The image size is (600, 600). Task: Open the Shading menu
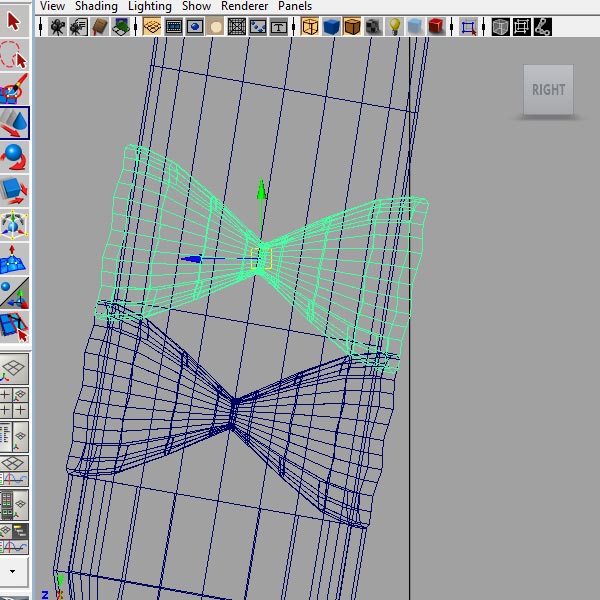[96, 6]
